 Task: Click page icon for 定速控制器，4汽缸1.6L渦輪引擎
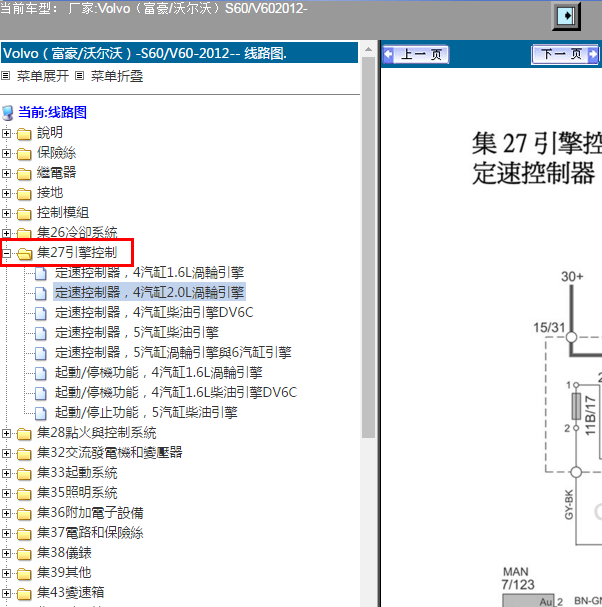click(40, 273)
